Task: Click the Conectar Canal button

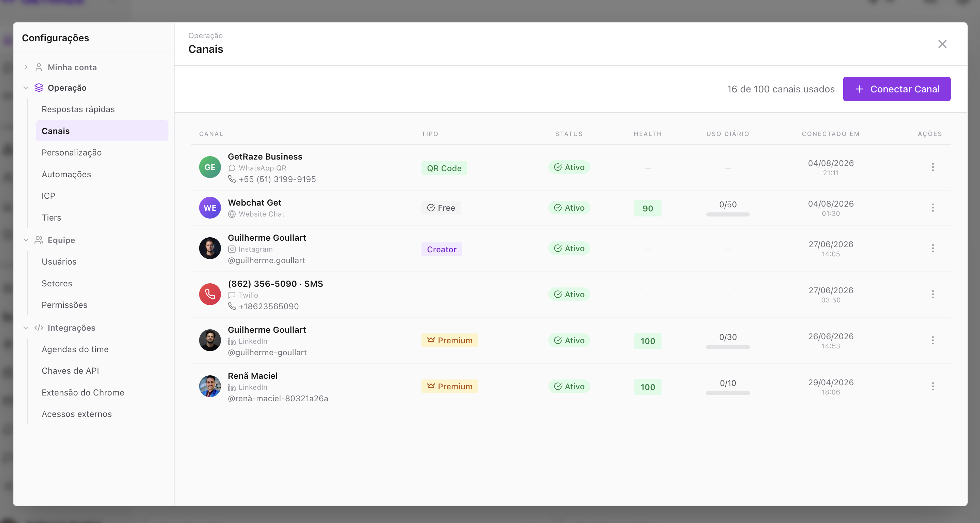Action: [896, 89]
